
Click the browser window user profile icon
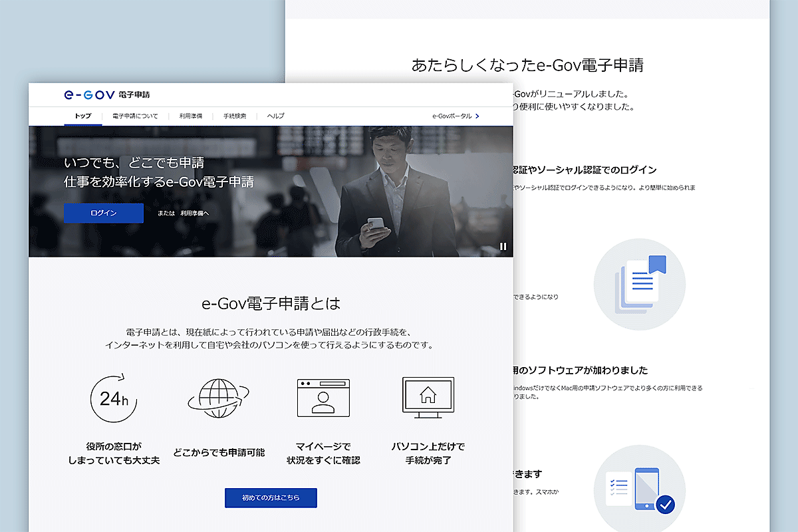323,398
